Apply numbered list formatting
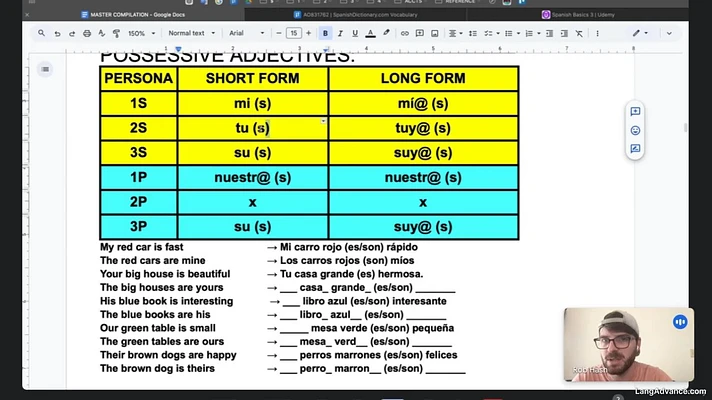The image size is (712, 400). [x=529, y=33]
